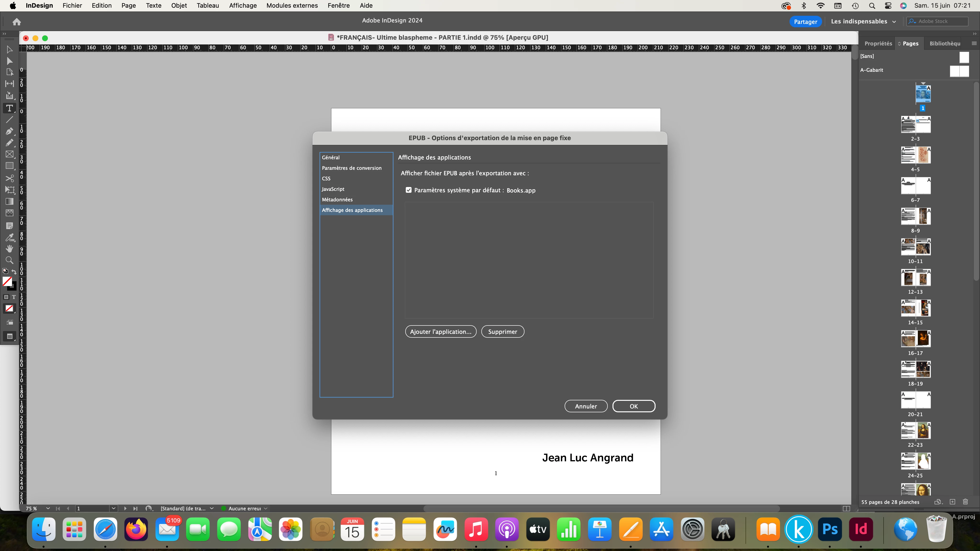Select Métadonnées in the export options list
Viewport: 980px width, 551px height.
(337, 200)
